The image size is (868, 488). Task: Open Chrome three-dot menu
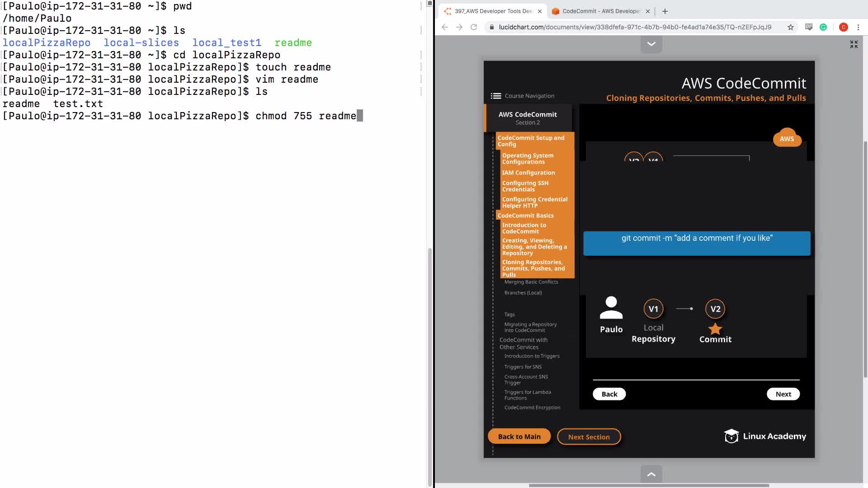click(858, 27)
